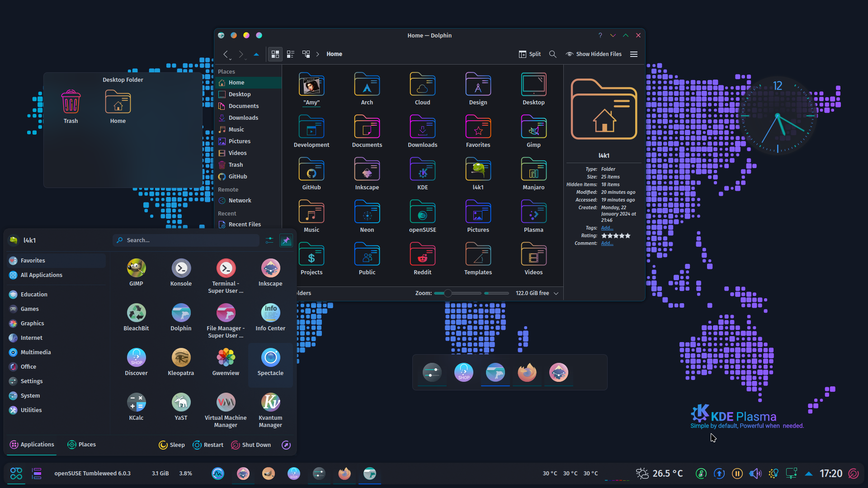868x488 pixels.
Task: Click the Dolphin search magnifier icon
Action: point(552,54)
